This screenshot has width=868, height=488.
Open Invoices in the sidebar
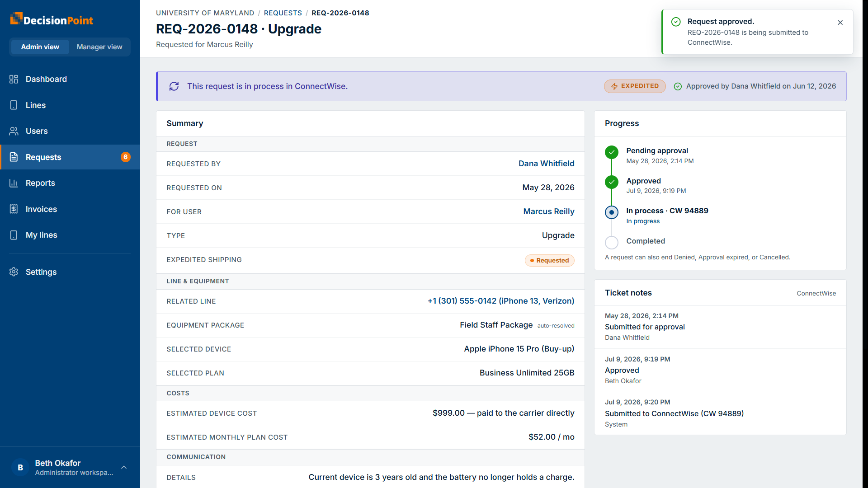click(x=70, y=209)
